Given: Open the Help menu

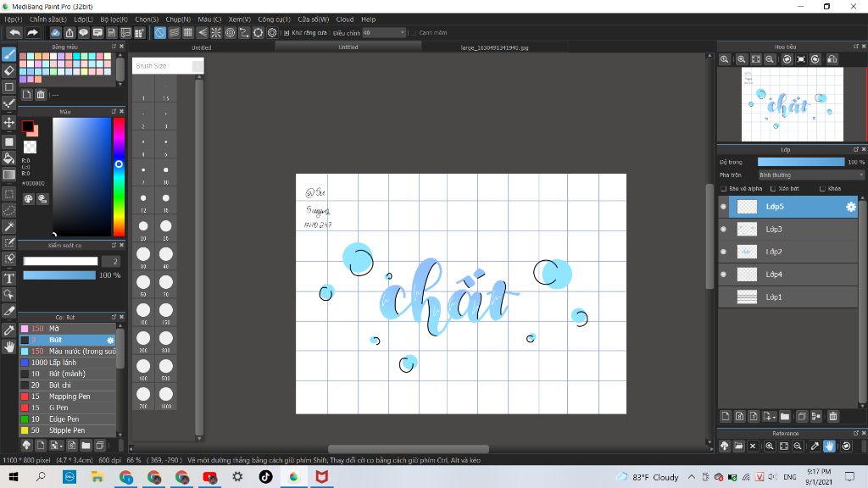Looking at the screenshot, I should tap(369, 19).
